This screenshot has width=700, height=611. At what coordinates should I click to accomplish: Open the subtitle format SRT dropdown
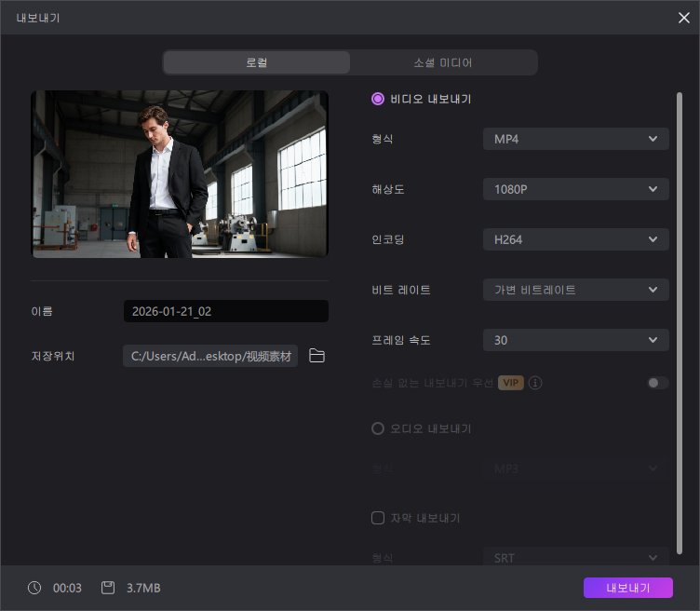pyautogui.click(x=576, y=558)
